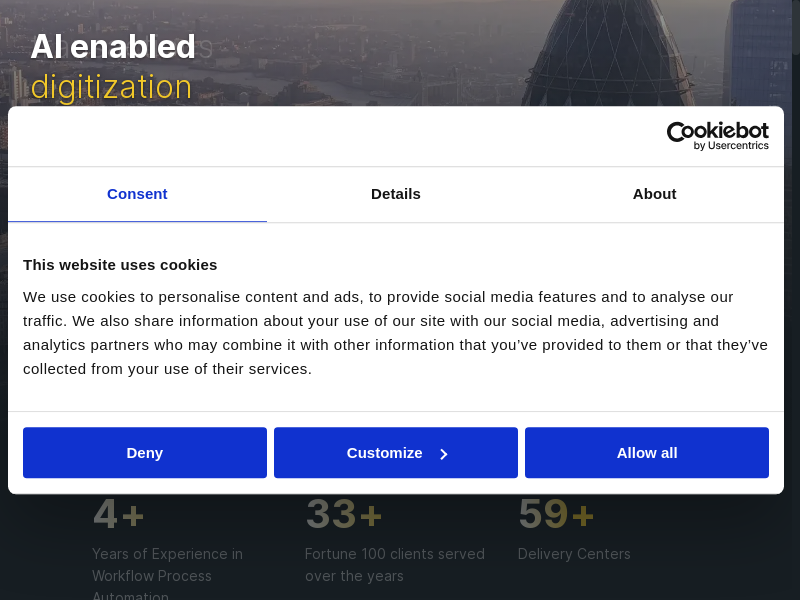Select the About tab
Screen dimensions: 800x600
tap(654, 194)
